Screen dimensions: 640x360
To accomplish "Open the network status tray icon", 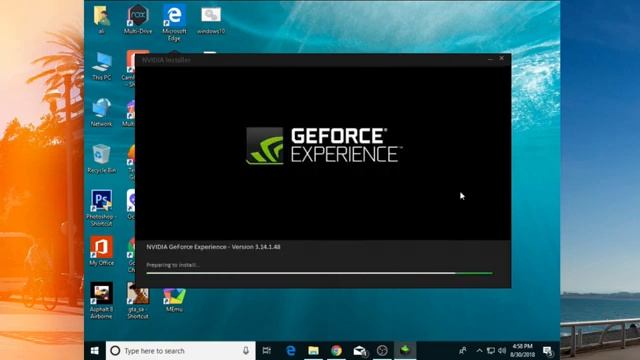I will (491, 351).
